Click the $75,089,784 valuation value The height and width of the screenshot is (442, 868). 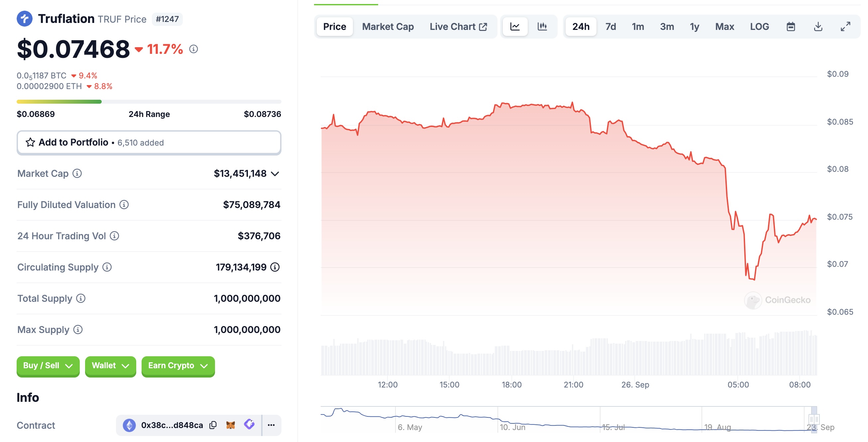point(251,205)
